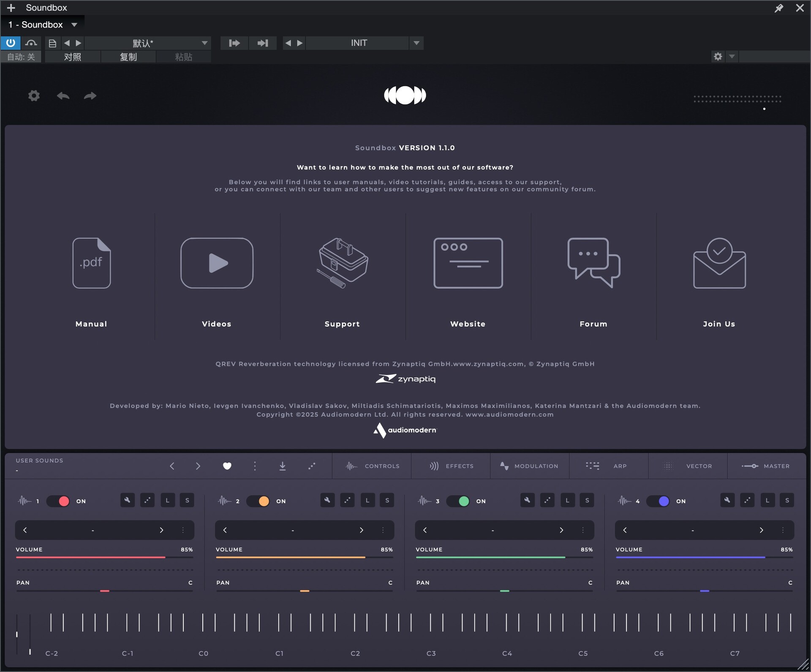Adjust layer 2 PAN slider
Image resolution: width=811 pixels, height=672 pixels.
[x=305, y=591]
